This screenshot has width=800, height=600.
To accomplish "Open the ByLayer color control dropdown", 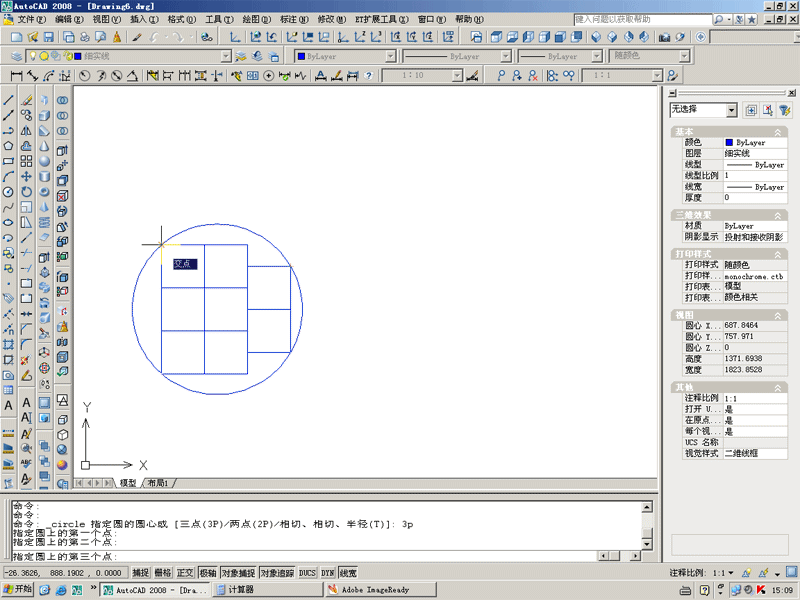I will click(388, 56).
